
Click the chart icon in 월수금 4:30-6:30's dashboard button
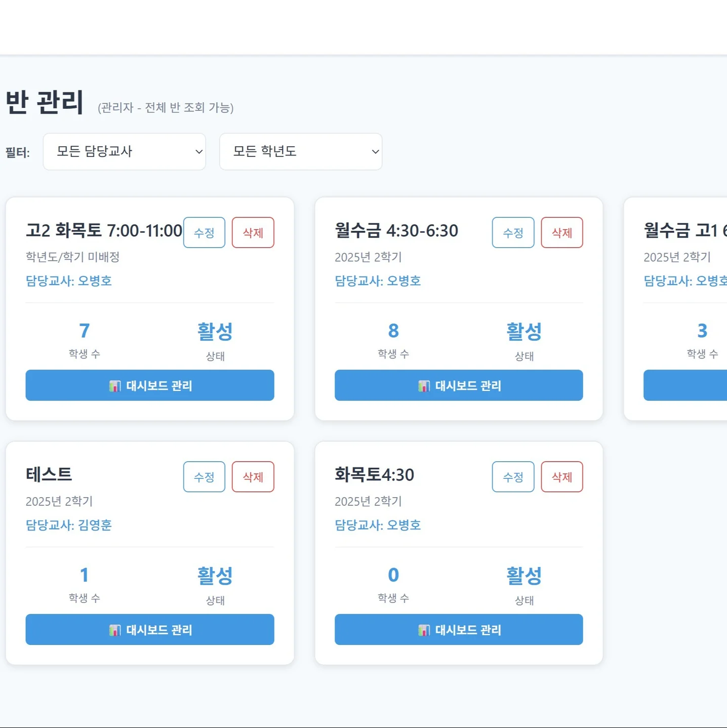tap(425, 386)
